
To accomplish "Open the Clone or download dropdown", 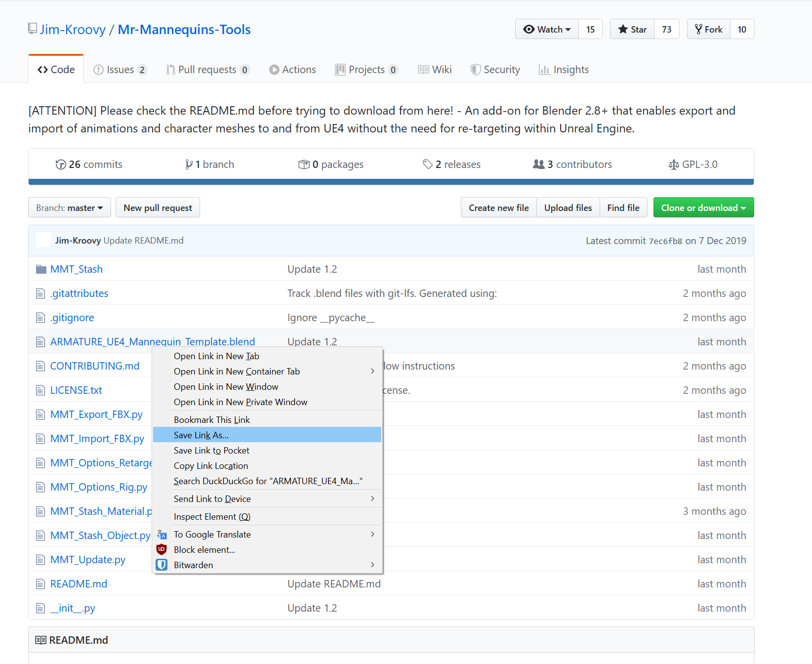I will tap(703, 207).
